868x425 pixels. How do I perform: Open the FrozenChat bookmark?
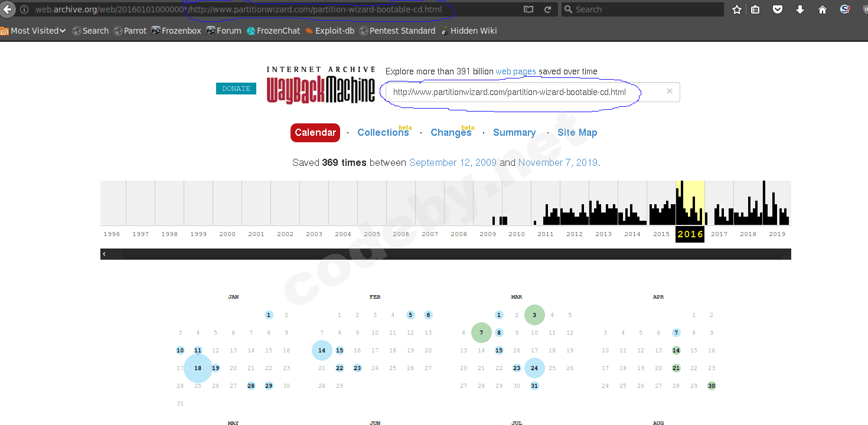273,31
